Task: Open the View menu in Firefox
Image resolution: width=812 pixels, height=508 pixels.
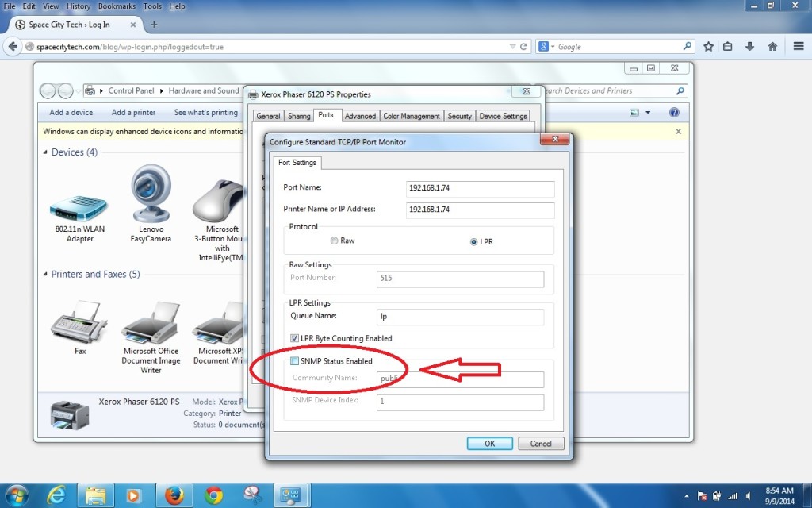Action: 51,6
